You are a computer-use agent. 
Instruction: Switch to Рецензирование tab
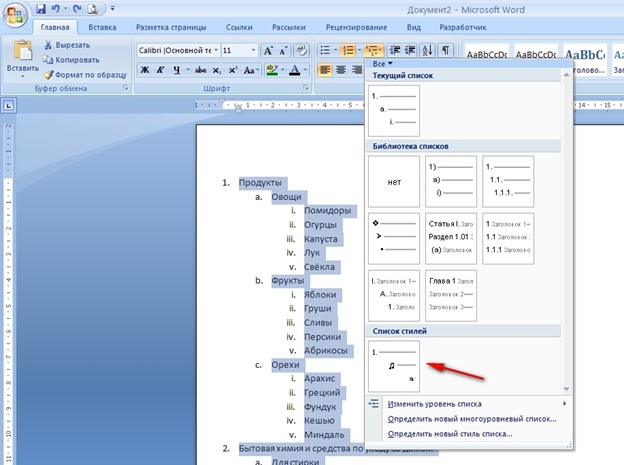tap(357, 27)
